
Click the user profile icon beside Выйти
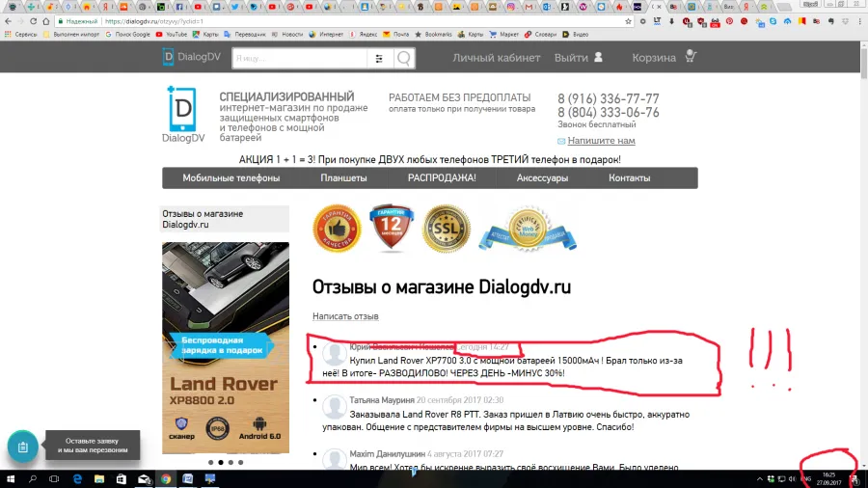point(598,57)
